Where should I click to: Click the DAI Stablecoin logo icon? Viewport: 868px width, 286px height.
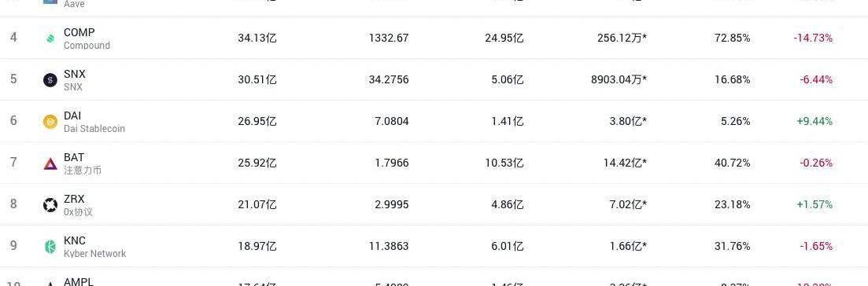coord(50,122)
